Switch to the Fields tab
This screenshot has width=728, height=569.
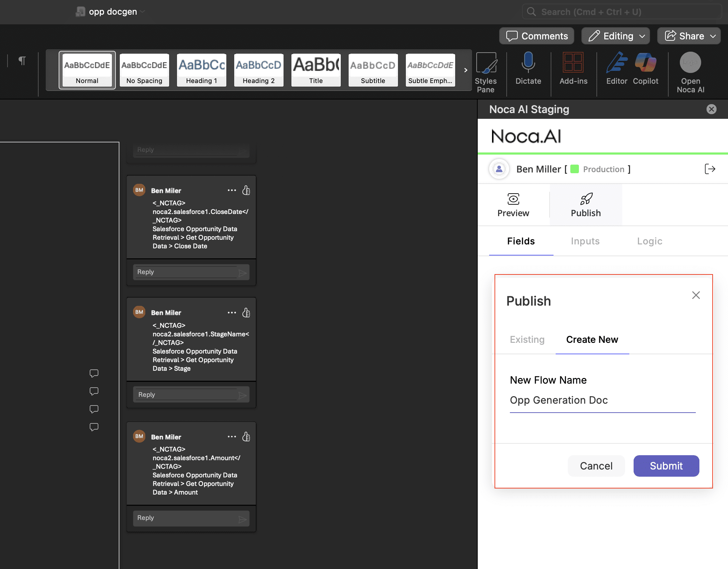pyautogui.click(x=521, y=241)
